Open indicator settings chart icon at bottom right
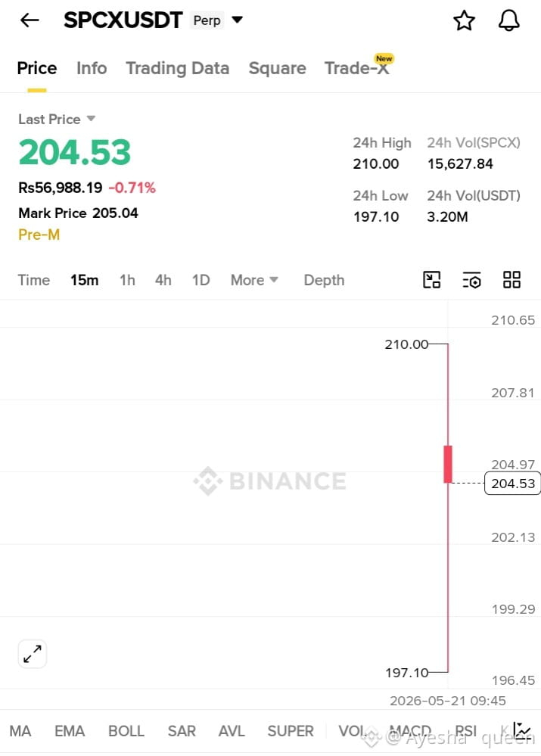 523,731
